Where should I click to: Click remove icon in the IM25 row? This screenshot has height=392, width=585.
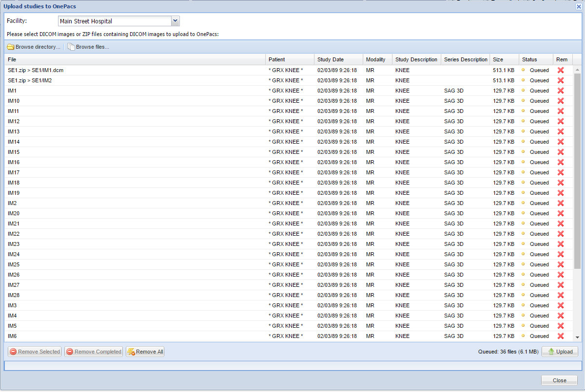(561, 264)
